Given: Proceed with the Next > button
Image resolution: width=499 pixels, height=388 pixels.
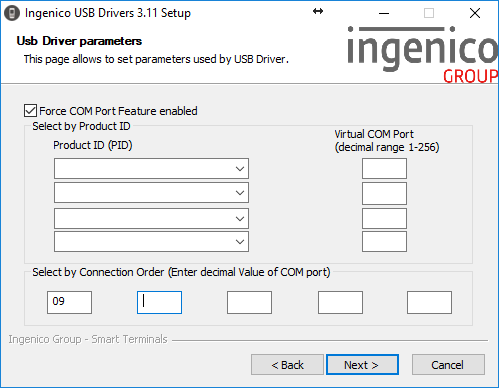Looking at the screenshot, I should [x=362, y=365].
